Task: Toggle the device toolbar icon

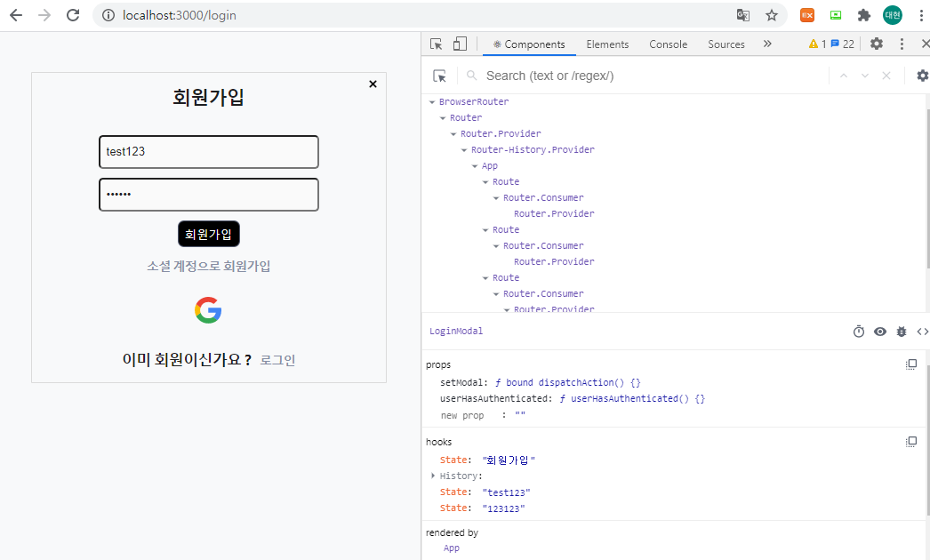Action: pos(459,43)
